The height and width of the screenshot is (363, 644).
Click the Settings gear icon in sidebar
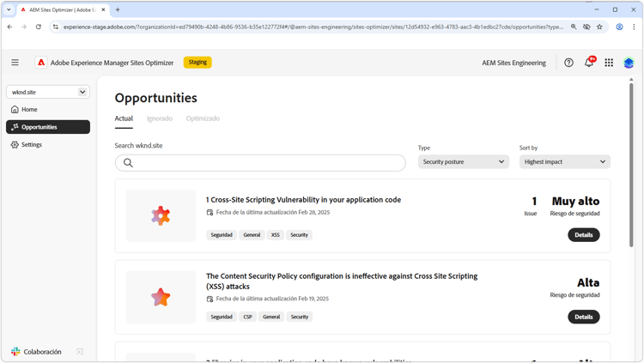click(15, 144)
